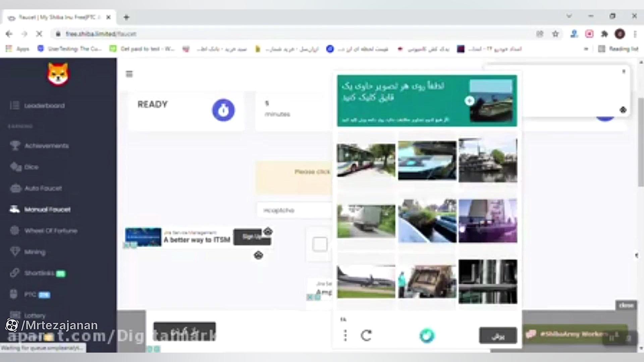Viewport: 644px width, 362px height.
Task: Open the UserTesting bookmark
Action: [x=69, y=49]
